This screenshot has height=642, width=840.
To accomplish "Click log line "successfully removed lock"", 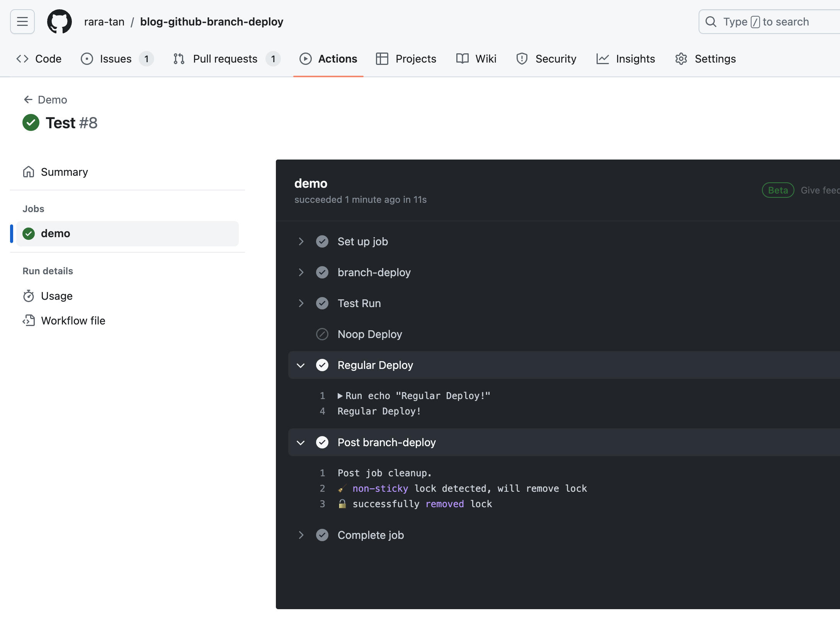I will 415,504.
